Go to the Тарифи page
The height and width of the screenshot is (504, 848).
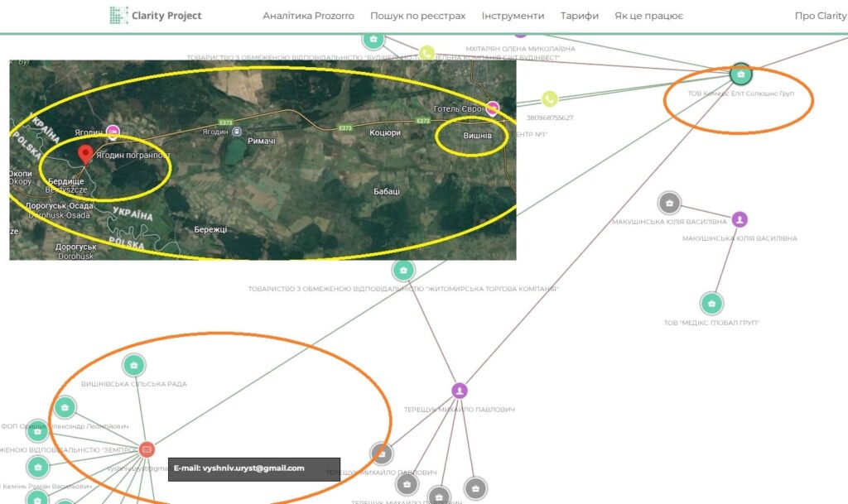[579, 16]
